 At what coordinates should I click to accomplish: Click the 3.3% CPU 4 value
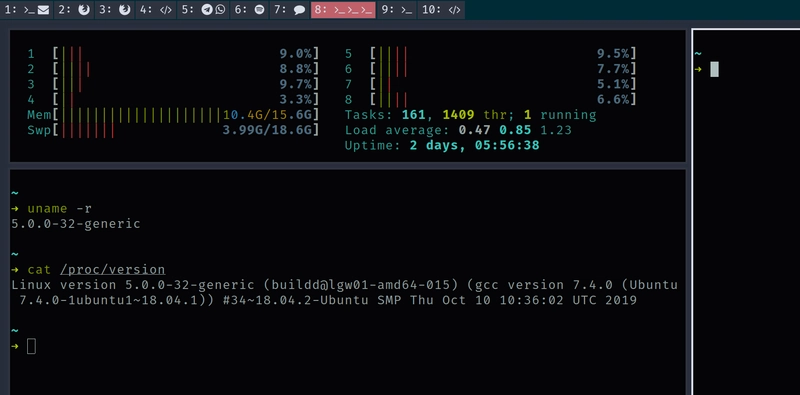click(296, 100)
